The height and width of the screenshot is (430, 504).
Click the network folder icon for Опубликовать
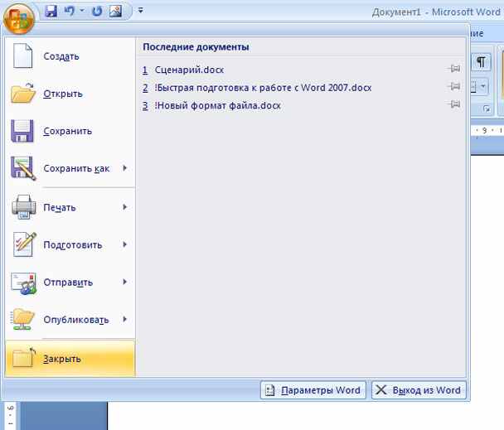click(x=22, y=319)
